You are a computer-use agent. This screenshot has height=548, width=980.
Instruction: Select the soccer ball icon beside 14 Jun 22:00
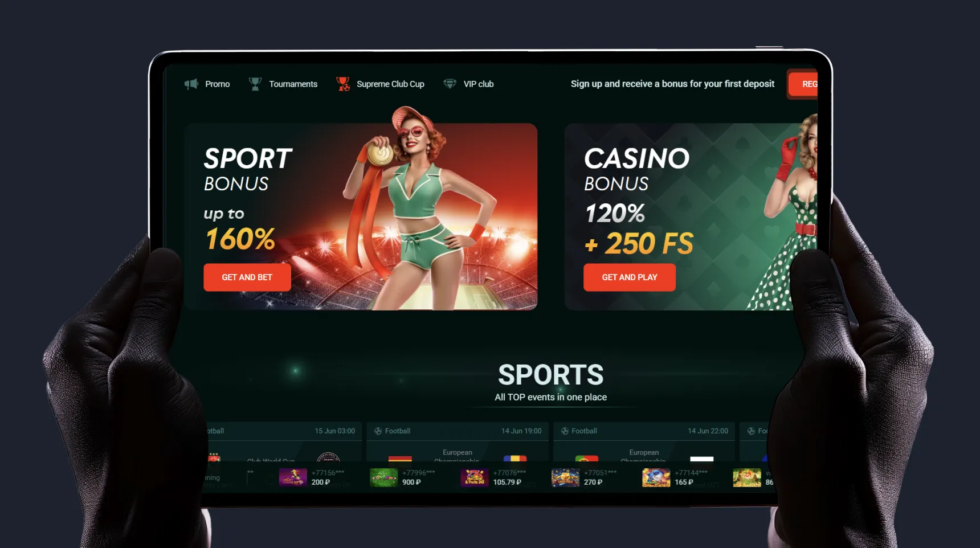(x=565, y=431)
